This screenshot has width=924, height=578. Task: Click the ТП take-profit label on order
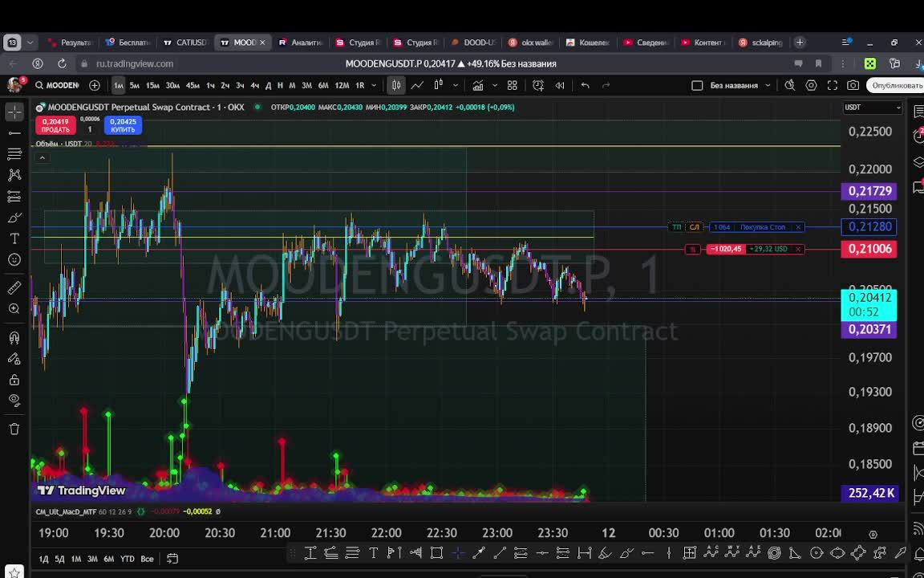(x=676, y=227)
